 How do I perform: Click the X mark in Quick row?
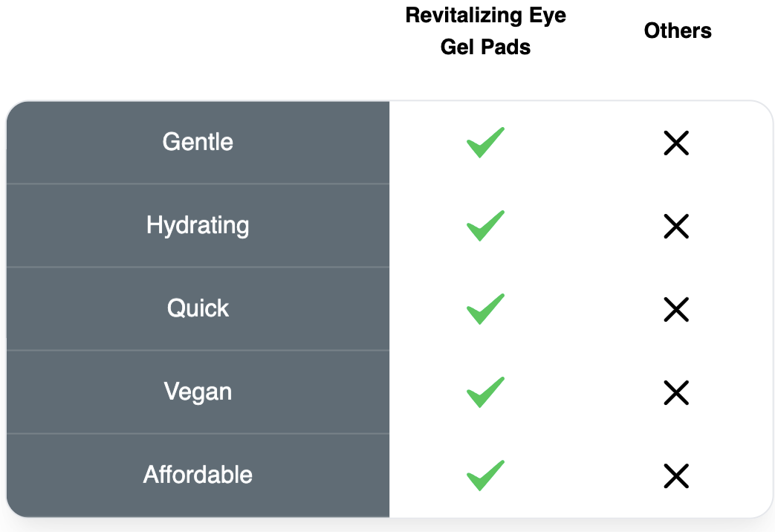tap(676, 309)
